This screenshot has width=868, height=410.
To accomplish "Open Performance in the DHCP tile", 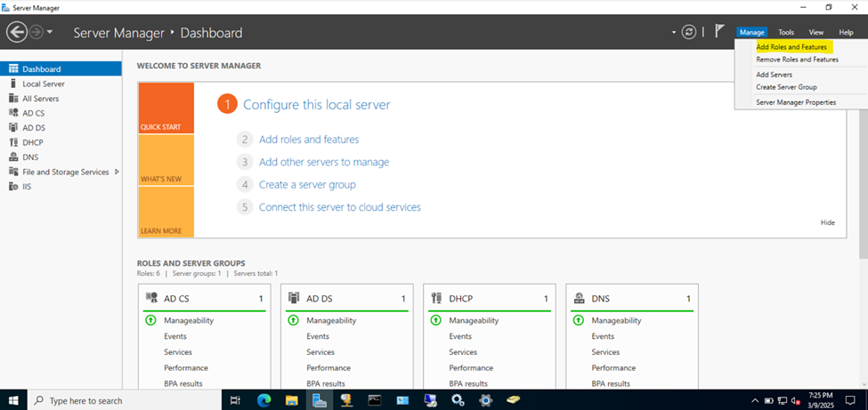I will click(471, 367).
